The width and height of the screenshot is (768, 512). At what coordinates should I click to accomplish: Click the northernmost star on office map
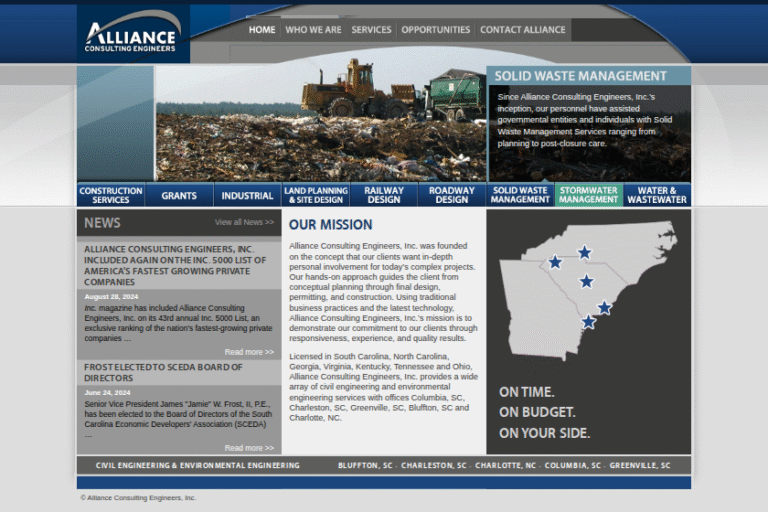point(584,252)
